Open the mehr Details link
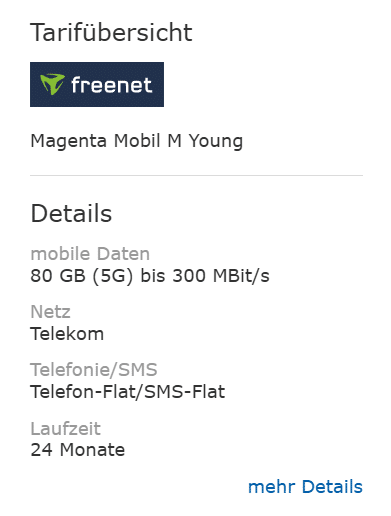 [x=305, y=487]
